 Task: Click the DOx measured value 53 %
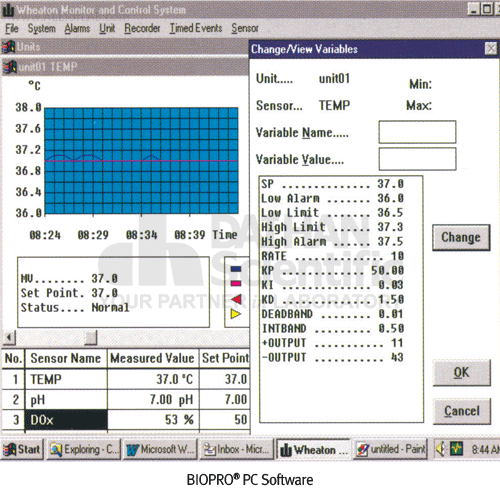[179, 420]
